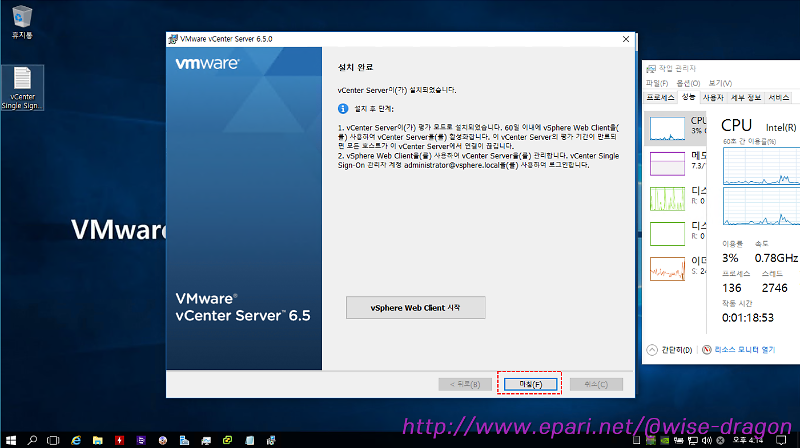Viewport: 800px width, 448px height.
Task: Switch to 성능 tab in Task Manager
Action: [688, 97]
